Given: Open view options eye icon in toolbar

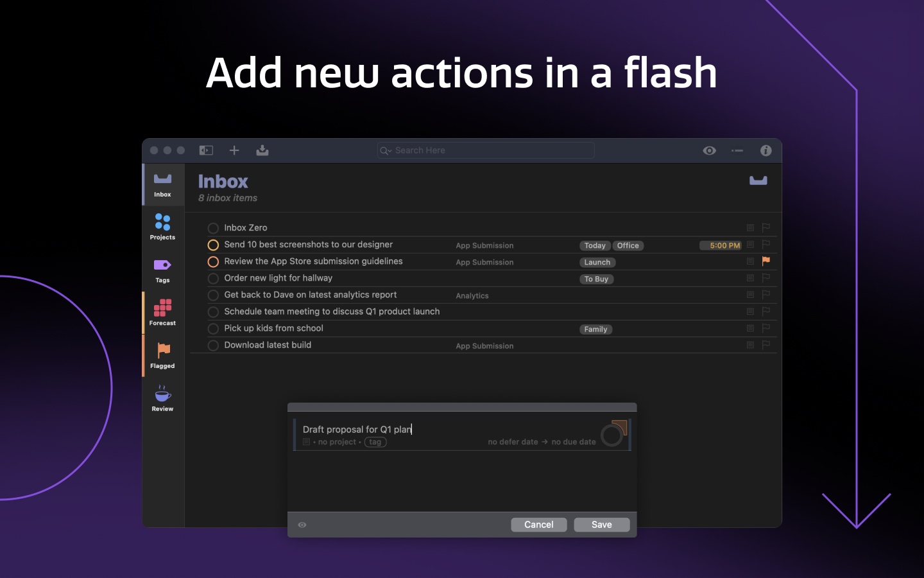Looking at the screenshot, I should coord(709,150).
